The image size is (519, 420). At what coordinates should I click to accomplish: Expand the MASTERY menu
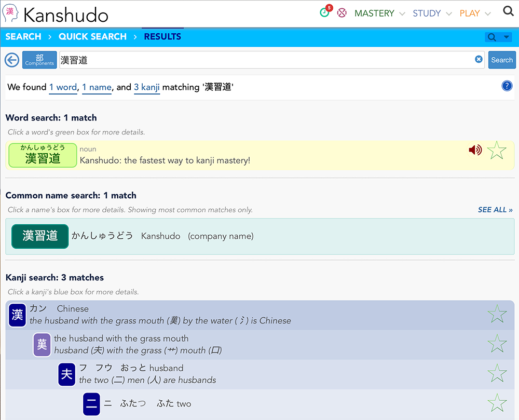[380, 13]
